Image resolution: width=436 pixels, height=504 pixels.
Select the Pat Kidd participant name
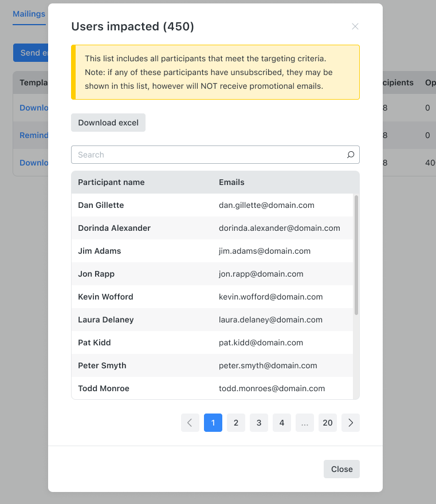click(x=94, y=342)
